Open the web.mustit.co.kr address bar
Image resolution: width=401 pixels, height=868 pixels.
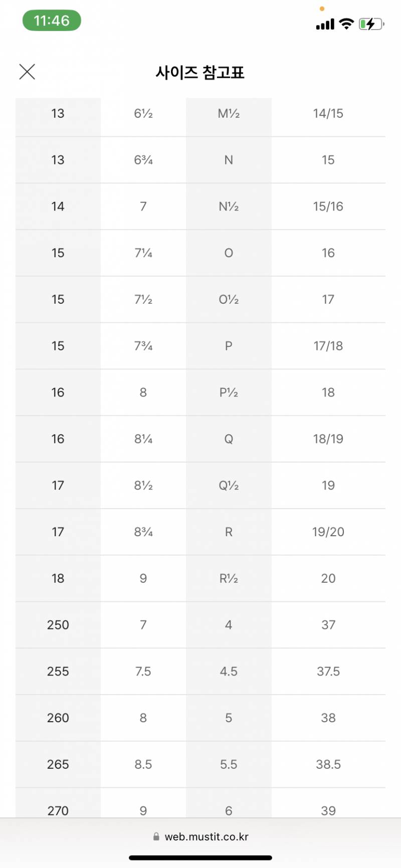pos(206,836)
